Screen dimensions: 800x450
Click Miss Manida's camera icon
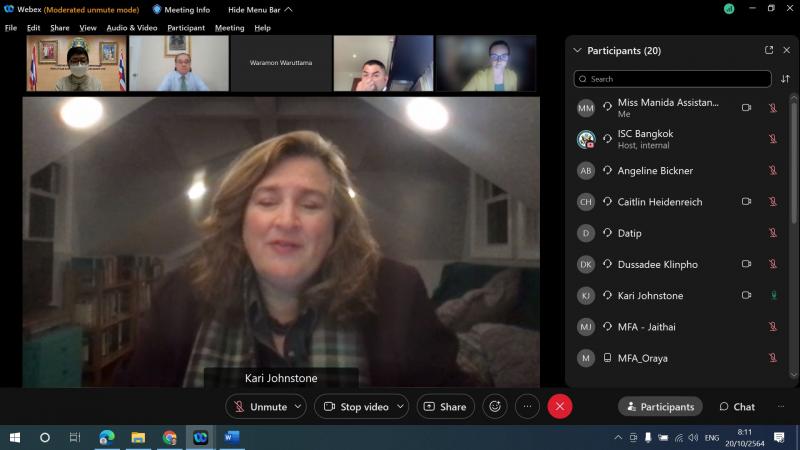746,108
